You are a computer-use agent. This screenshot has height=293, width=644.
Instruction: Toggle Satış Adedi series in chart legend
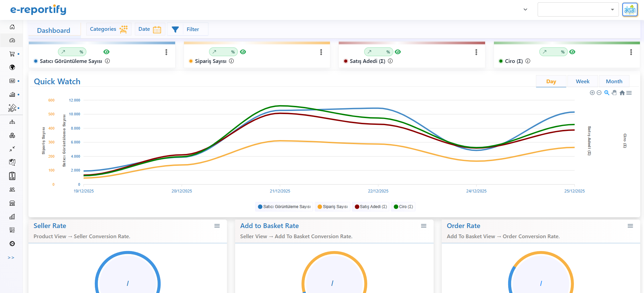371,207
